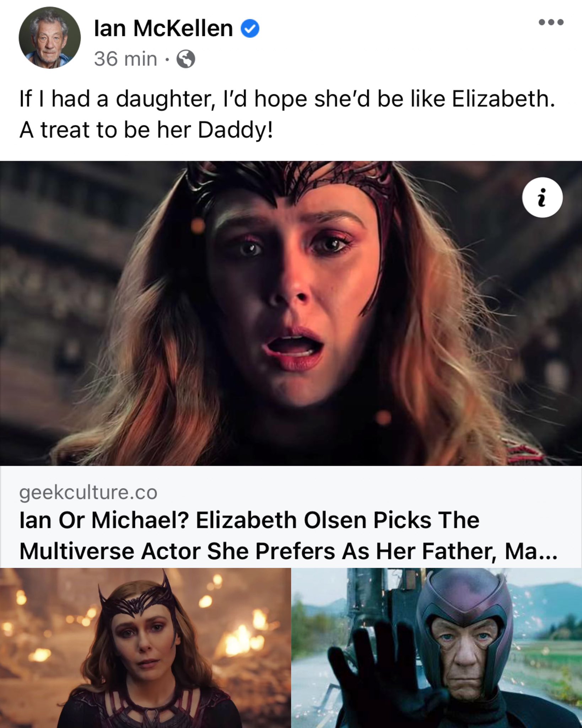Open the lower-left Scarlet Witch photo
Viewport: 582px width, 728px height.
145,648
